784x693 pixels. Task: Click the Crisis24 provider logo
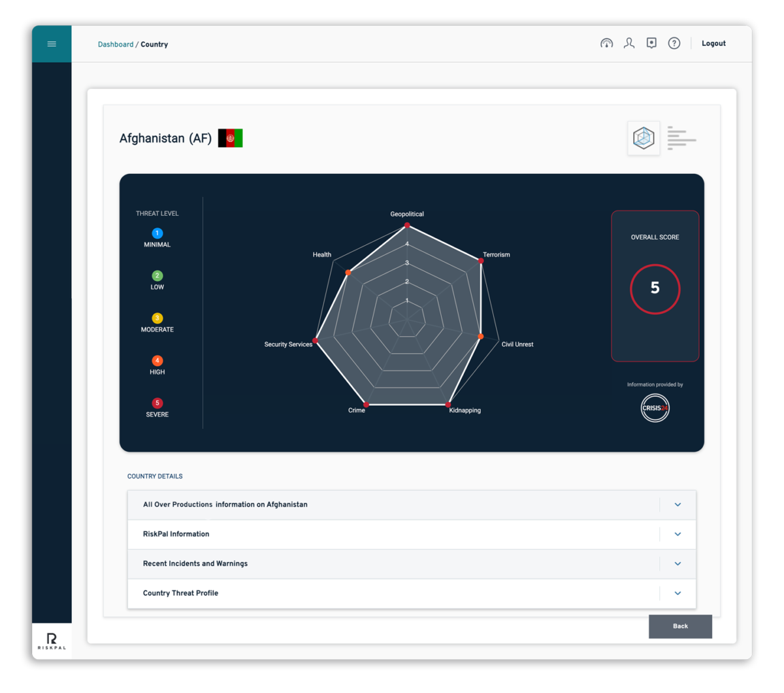pos(655,407)
